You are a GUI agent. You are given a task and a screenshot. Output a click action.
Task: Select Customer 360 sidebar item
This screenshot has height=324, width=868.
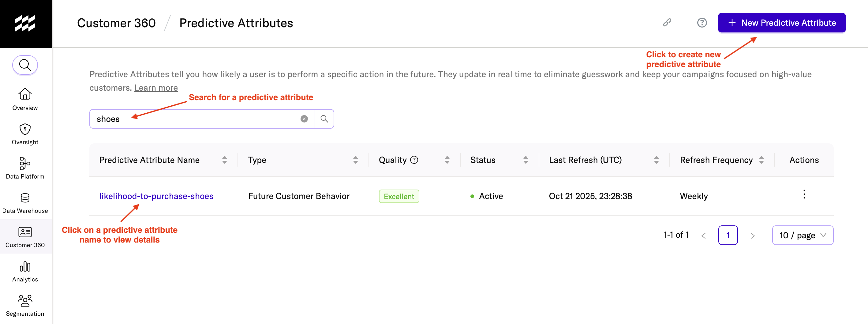click(25, 236)
